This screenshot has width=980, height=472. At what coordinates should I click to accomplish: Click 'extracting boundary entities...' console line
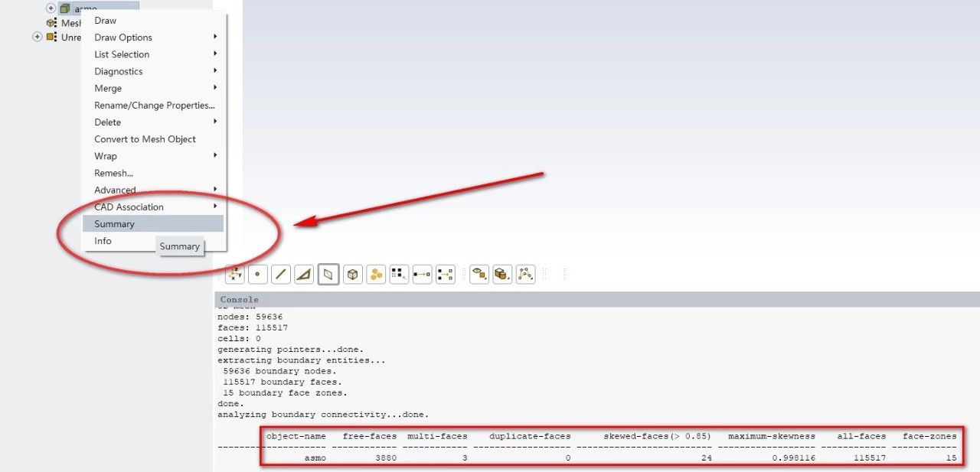(302, 360)
